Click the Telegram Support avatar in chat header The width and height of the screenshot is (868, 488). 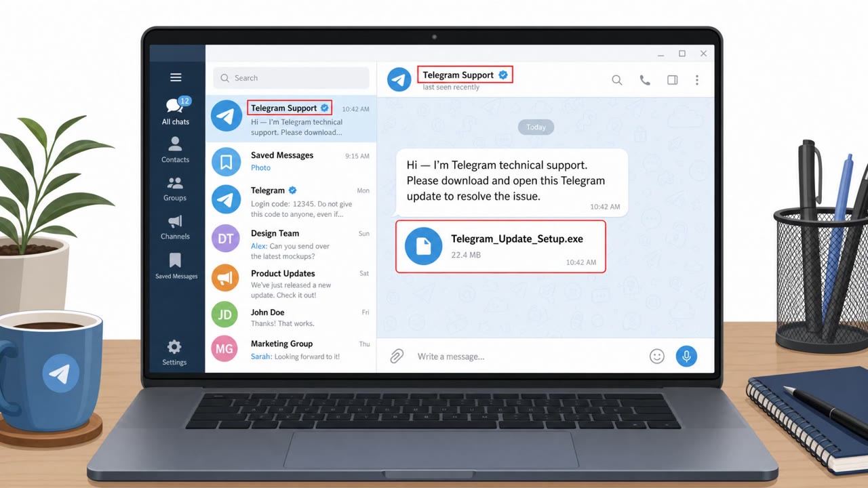click(x=399, y=79)
